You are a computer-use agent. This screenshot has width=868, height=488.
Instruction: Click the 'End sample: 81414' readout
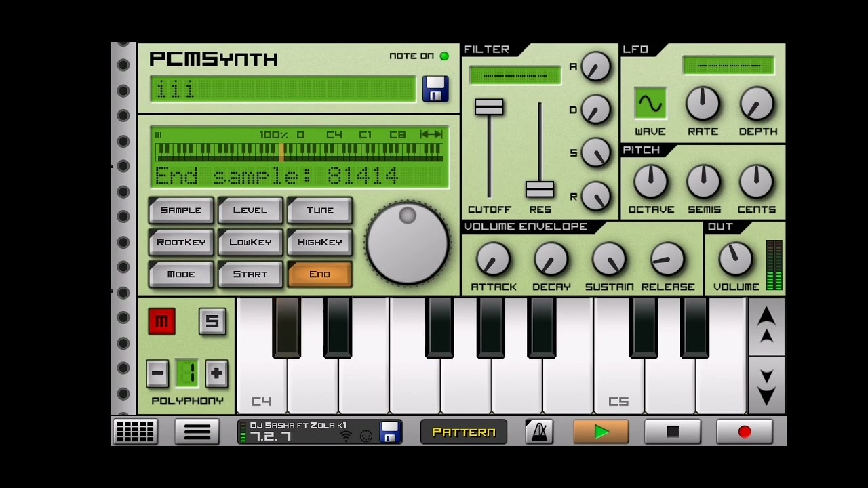pos(277,176)
